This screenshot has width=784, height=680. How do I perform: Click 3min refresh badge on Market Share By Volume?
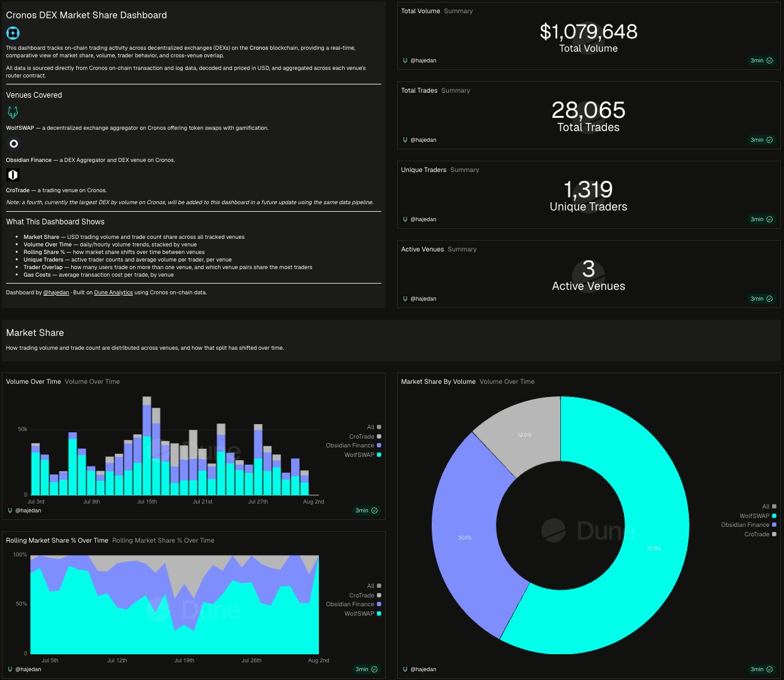click(x=761, y=669)
